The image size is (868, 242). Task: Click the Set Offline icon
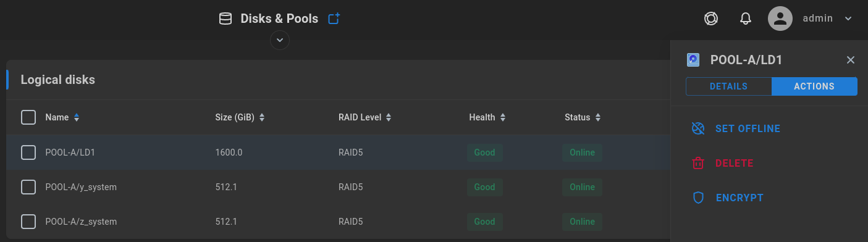point(698,128)
